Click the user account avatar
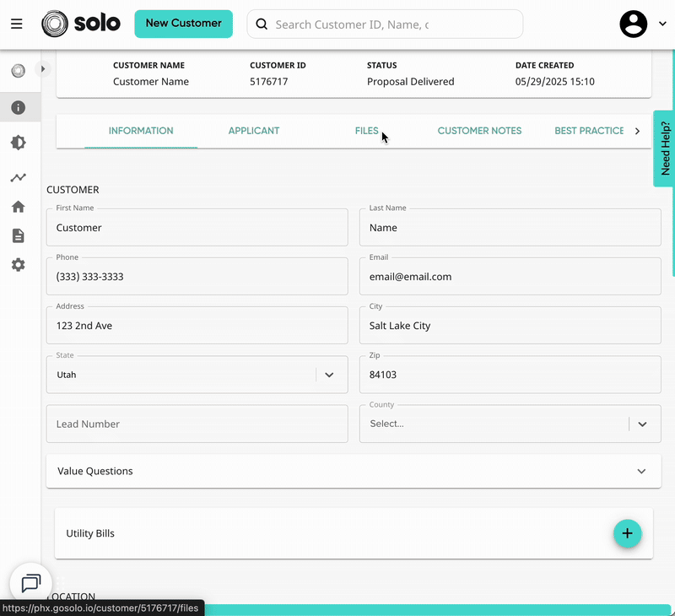This screenshot has height=616, width=675. tap(634, 24)
